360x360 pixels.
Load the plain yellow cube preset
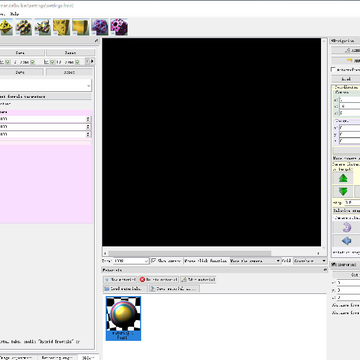click(81, 27)
